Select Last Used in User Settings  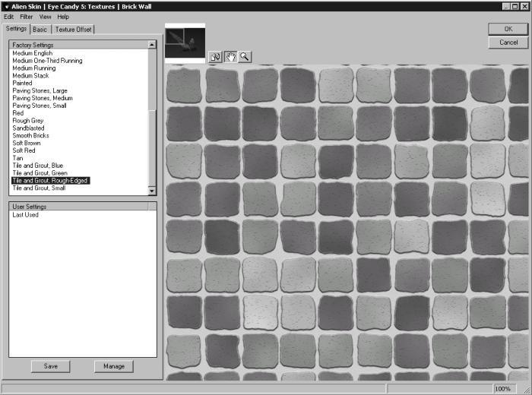click(x=25, y=215)
